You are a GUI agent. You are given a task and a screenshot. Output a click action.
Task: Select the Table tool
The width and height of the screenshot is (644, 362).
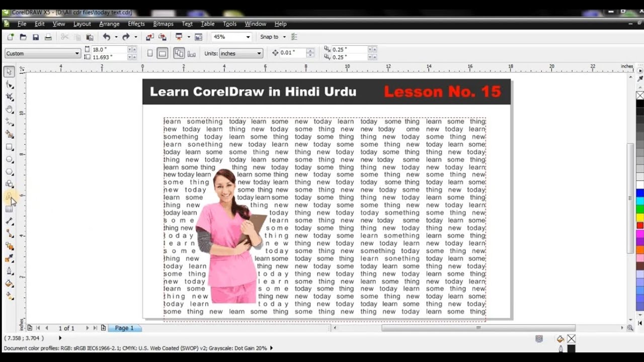tap(9, 209)
